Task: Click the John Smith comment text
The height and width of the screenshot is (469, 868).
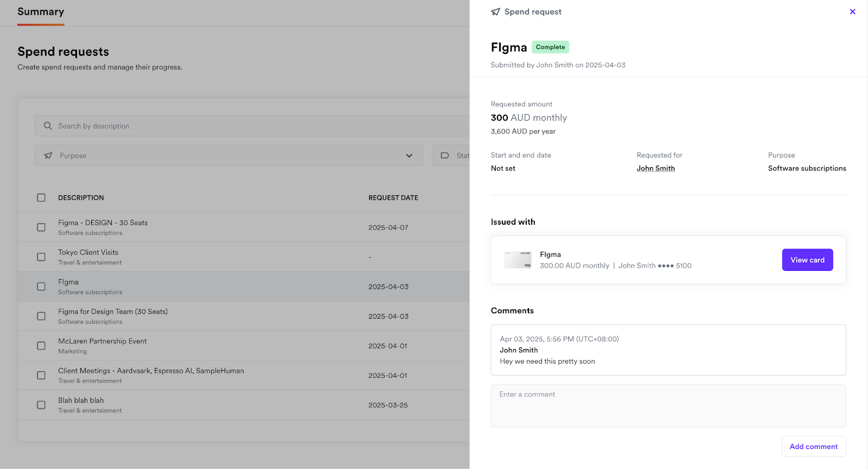Action: 519,350
